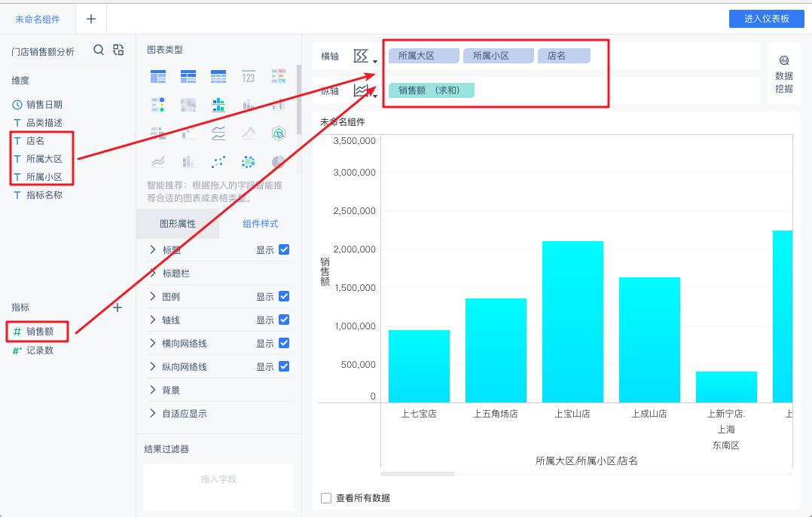Click the clock icon of 销售日期 field
The width and height of the screenshot is (812, 517).
(17, 105)
